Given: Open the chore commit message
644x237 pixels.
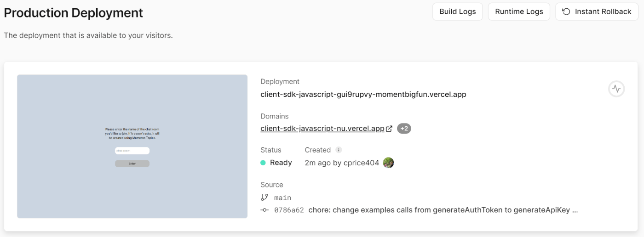Looking at the screenshot, I should coord(443,210).
